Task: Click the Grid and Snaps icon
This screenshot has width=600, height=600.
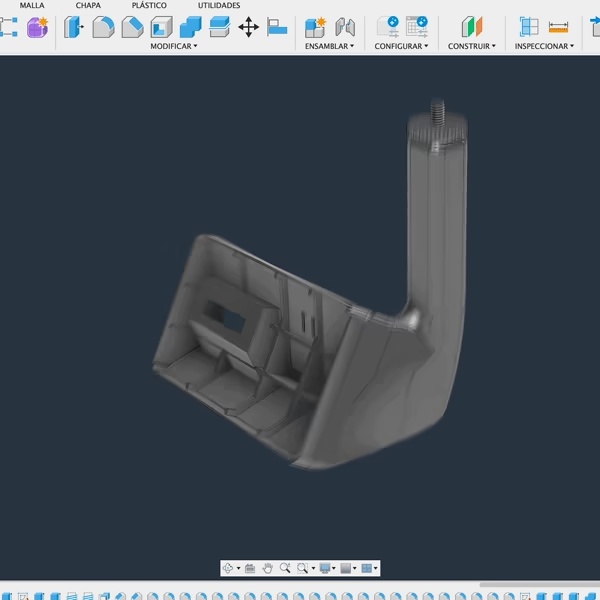Action: pos(346,568)
